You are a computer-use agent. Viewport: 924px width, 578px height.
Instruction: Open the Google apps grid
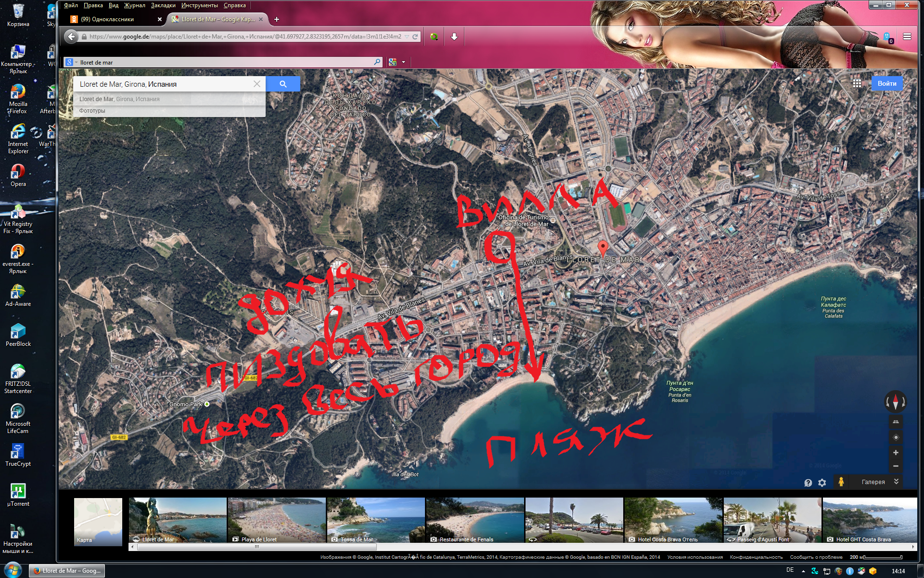857,83
